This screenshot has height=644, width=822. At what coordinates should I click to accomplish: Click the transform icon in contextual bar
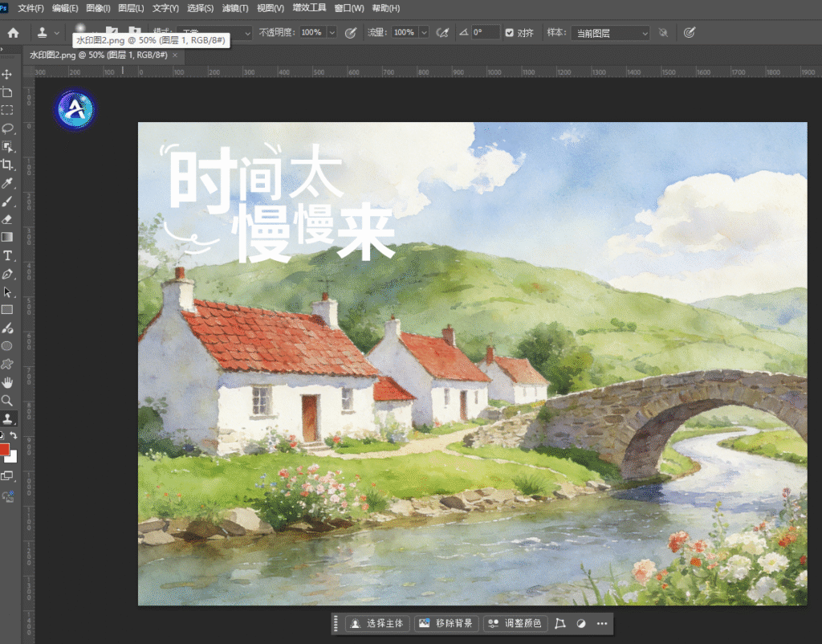point(560,624)
